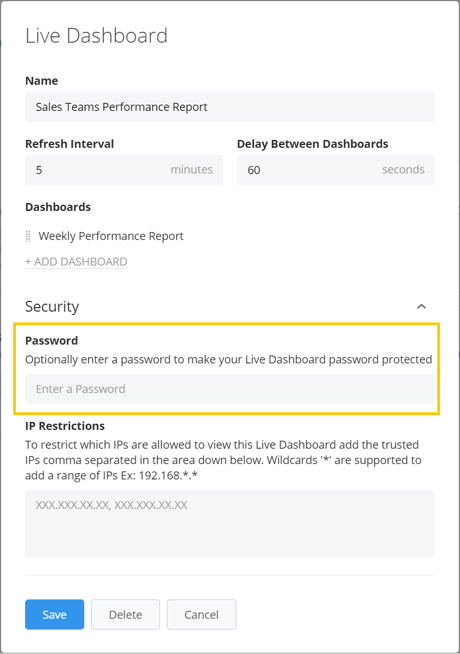Click the Live Dashboard dialog title
460x654 pixels.
coord(96,36)
